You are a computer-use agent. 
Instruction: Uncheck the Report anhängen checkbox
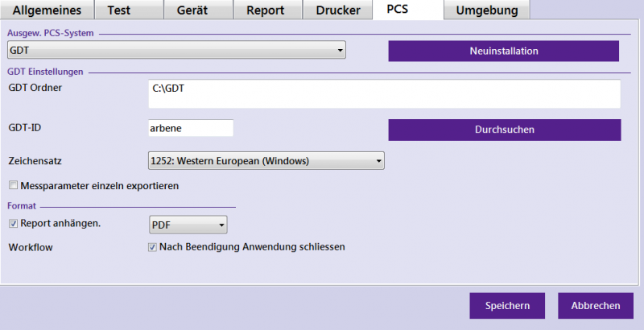13,223
